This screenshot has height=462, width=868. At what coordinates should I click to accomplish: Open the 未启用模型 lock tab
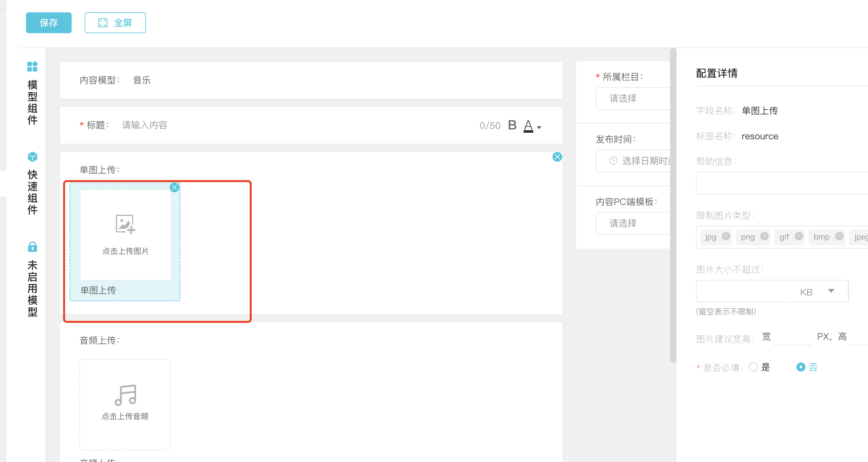(32, 279)
